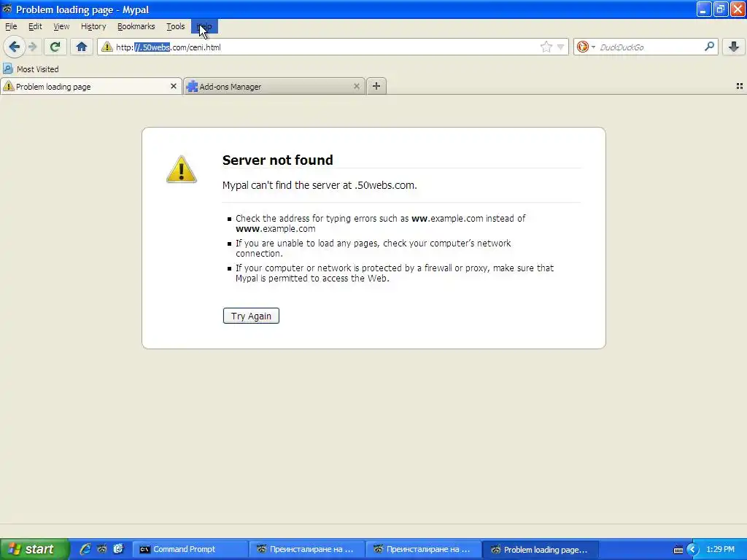The height and width of the screenshot is (560, 747).
Task: Switch to Command Prompt taskbar button
Action: tap(190, 550)
